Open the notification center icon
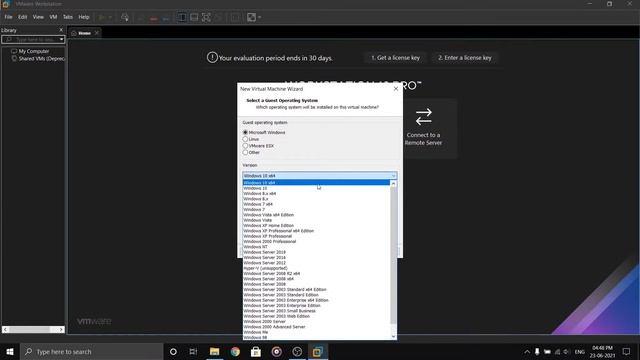The image size is (640, 360). [x=627, y=351]
